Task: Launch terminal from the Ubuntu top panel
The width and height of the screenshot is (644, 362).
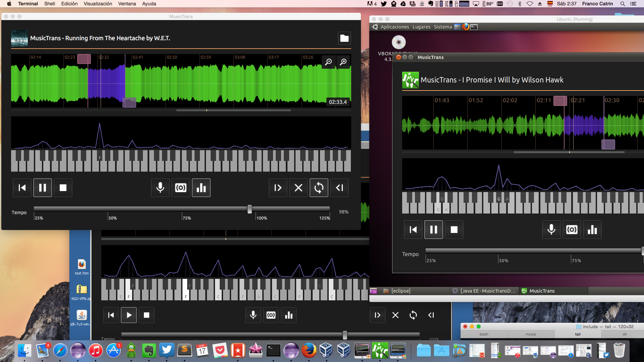Action: point(474,27)
